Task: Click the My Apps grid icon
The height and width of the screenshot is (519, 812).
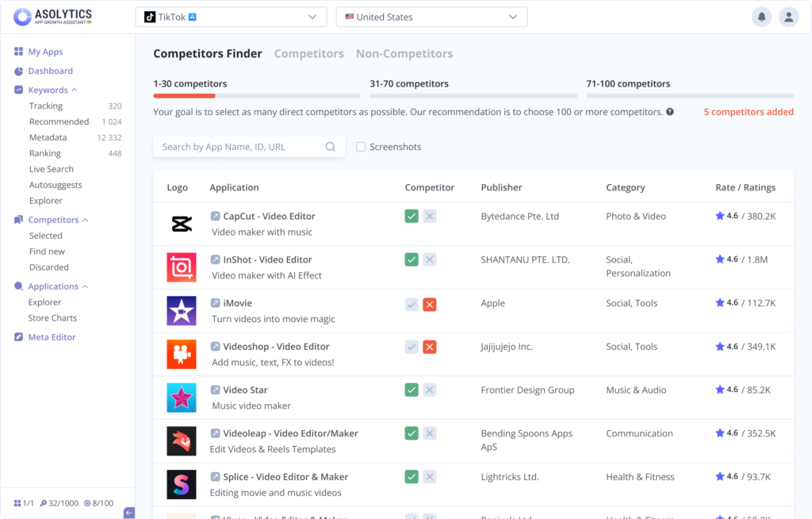Action: [19, 52]
